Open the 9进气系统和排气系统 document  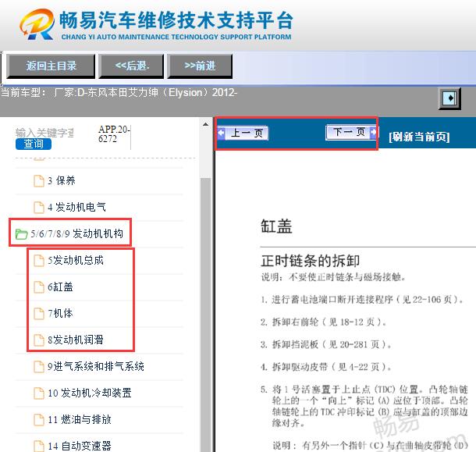[x=96, y=366]
